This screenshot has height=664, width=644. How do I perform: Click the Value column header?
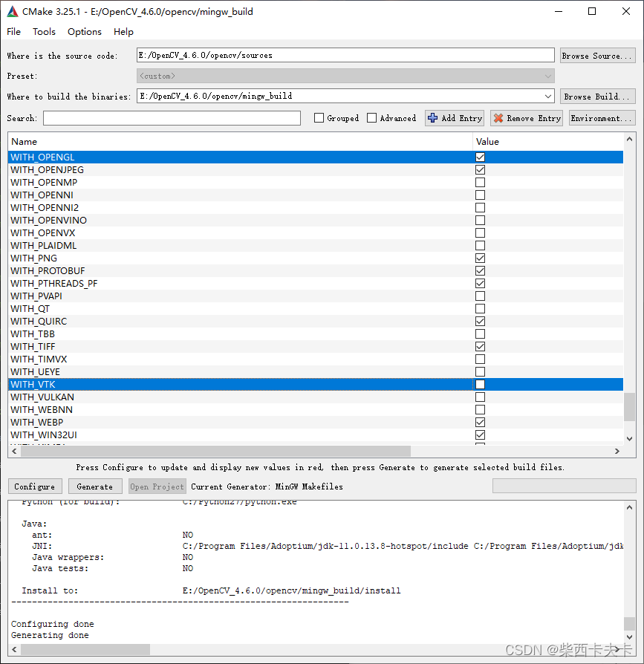coord(548,141)
